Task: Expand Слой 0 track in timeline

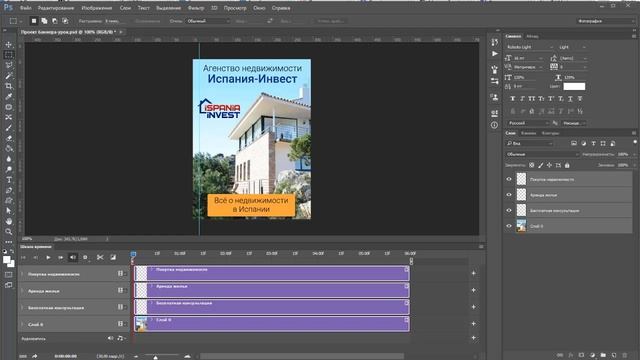Action: pos(22,324)
